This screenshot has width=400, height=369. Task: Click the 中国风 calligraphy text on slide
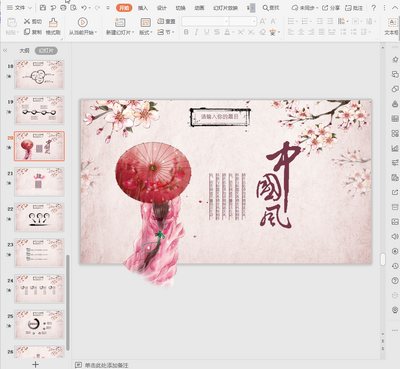click(278, 185)
